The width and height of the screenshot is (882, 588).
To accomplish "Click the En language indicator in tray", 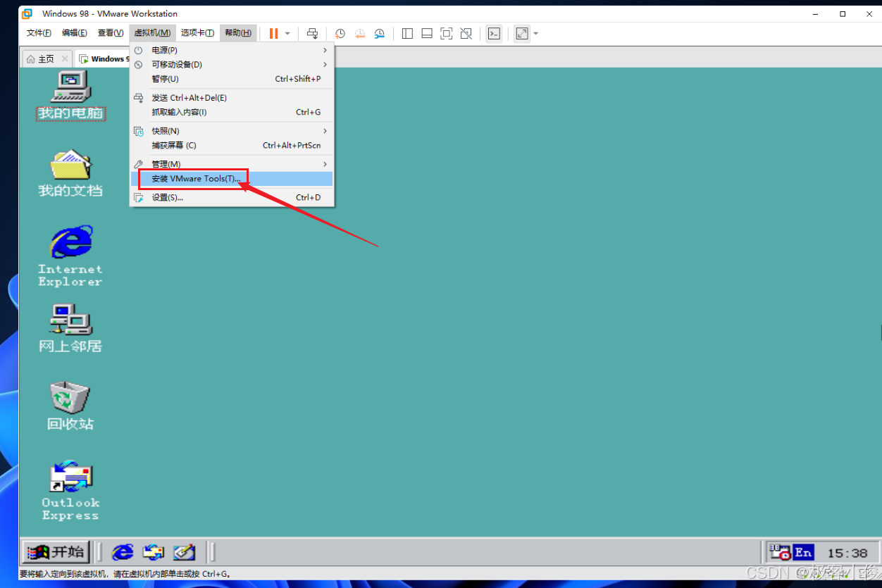I will point(803,551).
